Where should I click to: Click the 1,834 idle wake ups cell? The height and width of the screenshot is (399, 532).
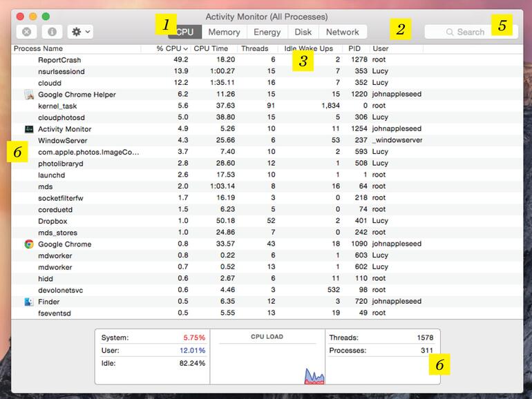pyautogui.click(x=331, y=106)
